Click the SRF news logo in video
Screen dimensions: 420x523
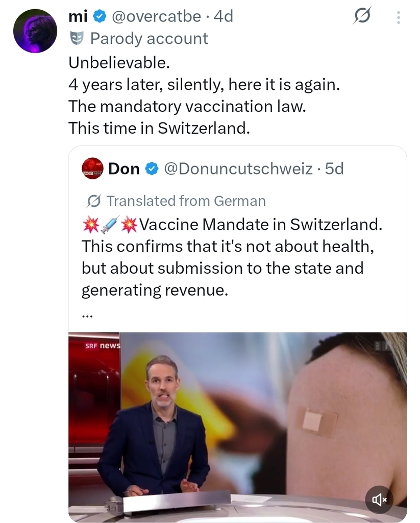102,346
